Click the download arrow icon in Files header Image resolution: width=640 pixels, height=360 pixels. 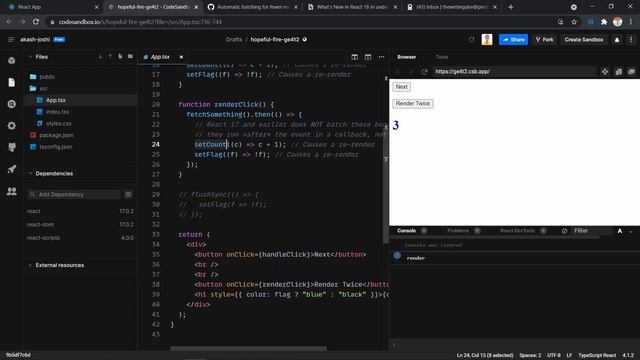pyautogui.click(x=100, y=56)
